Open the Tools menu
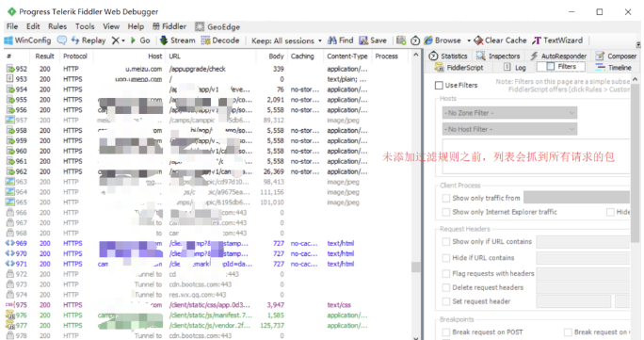The height and width of the screenshot is (340, 644). click(x=85, y=26)
